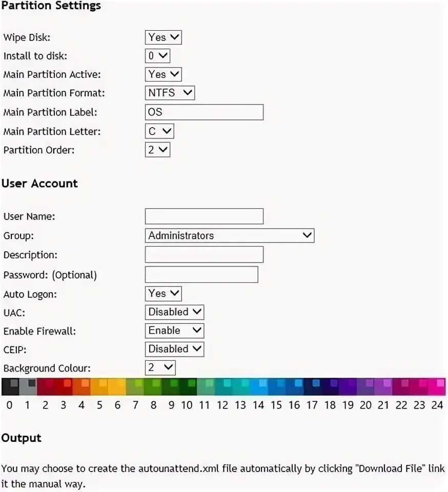Open the Enable Firewall dropdown
Viewport: 448px width, 492px height.
174,331
